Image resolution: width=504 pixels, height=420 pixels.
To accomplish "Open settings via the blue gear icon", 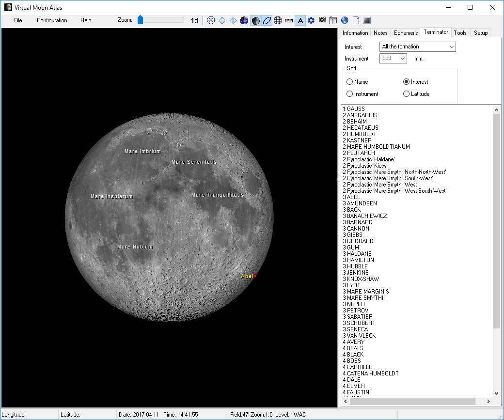I will coord(311,20).
